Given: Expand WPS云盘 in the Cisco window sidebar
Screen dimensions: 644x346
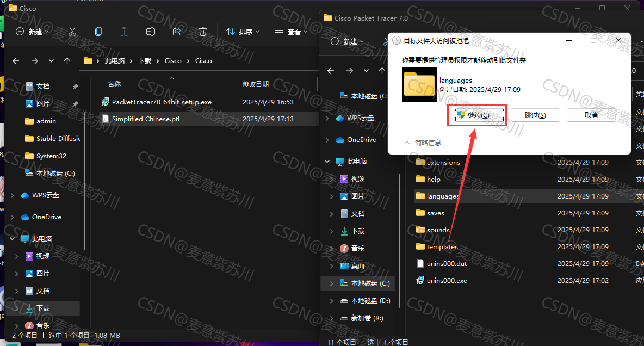Looking at the screenshot, I should 13,195.
